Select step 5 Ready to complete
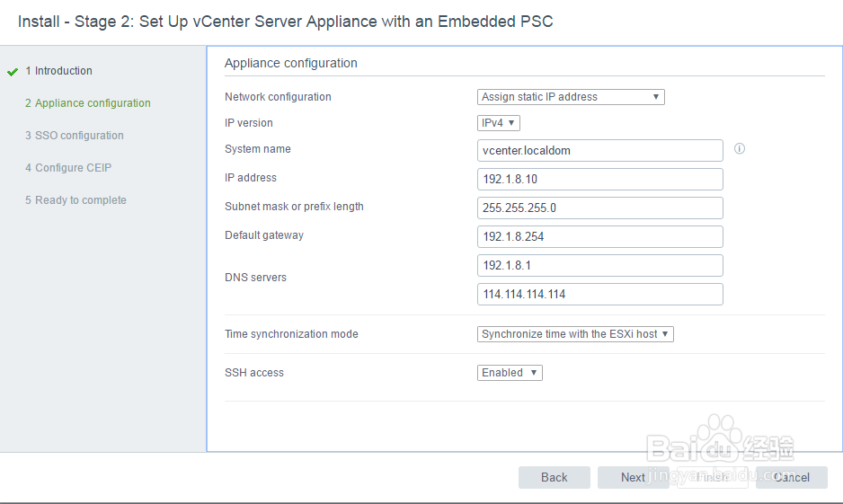The image size is (843, 504). [x=75, y=199]
